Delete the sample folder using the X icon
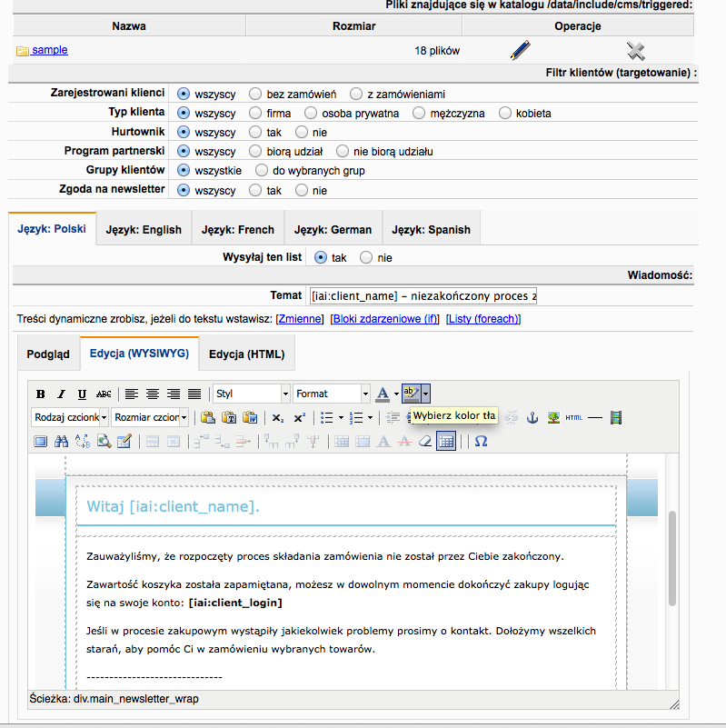 click(x=636, y=51)
